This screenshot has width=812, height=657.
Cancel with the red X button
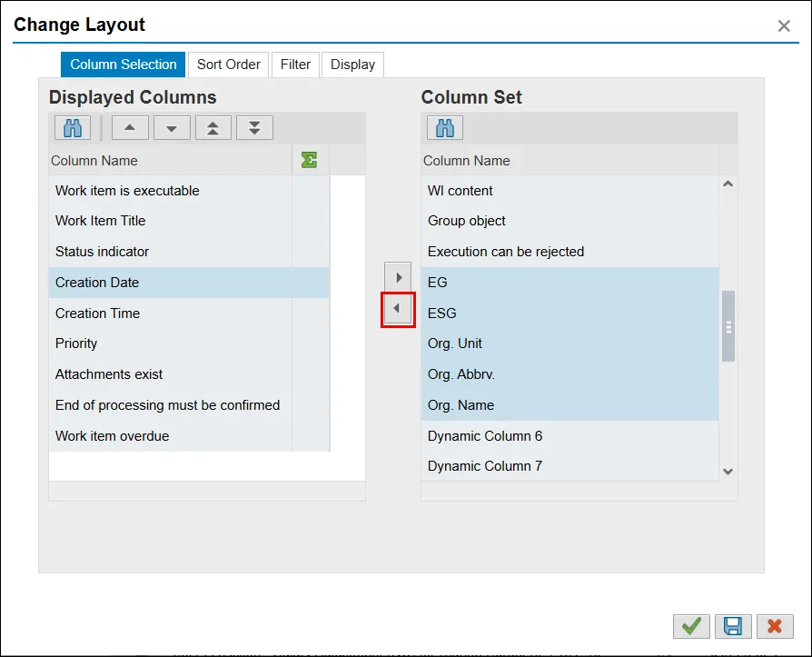pyautogui.click(x=775, y=626)
